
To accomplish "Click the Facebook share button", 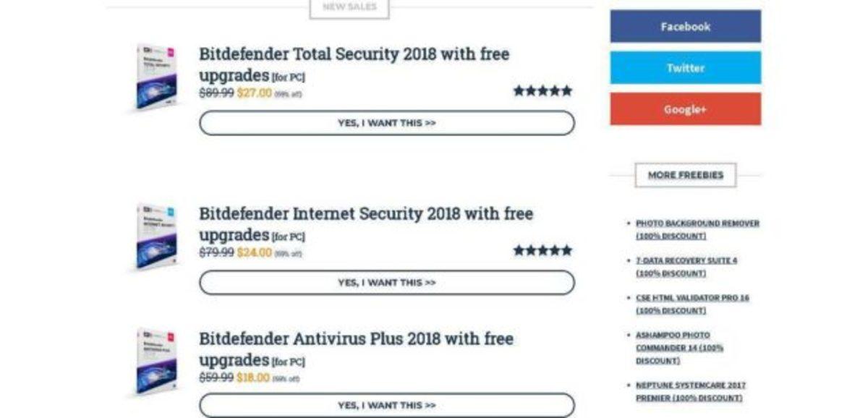I will (685, 25).
